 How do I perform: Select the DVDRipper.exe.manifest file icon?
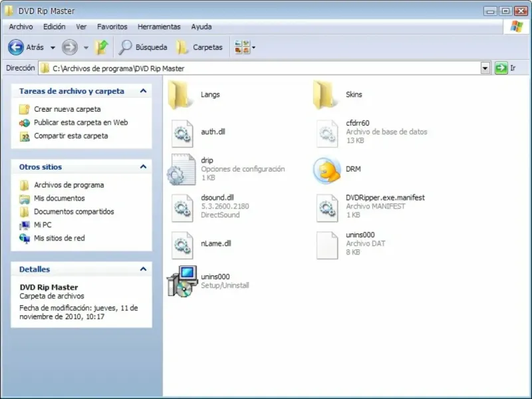(327, 208)
